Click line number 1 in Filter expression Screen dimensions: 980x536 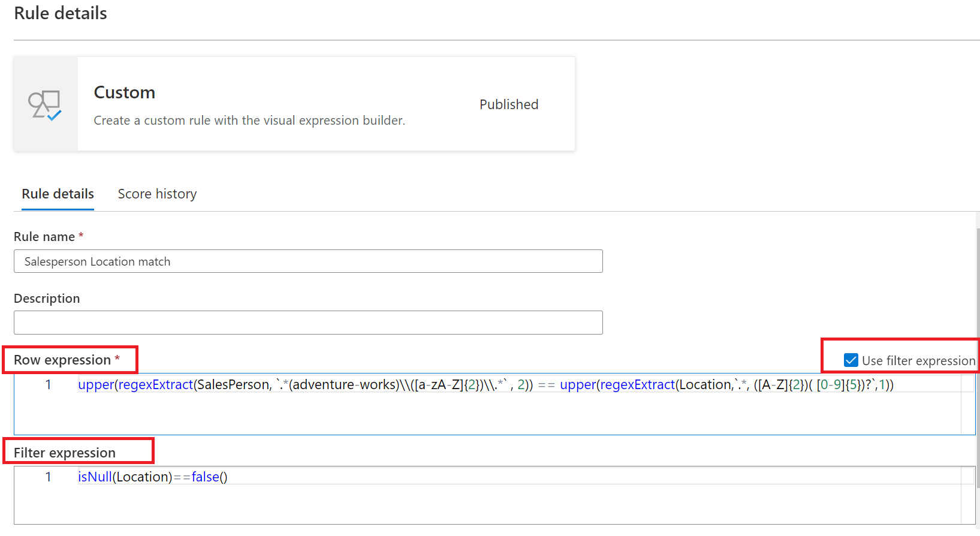pyautogui.click(x=48, y=477)
